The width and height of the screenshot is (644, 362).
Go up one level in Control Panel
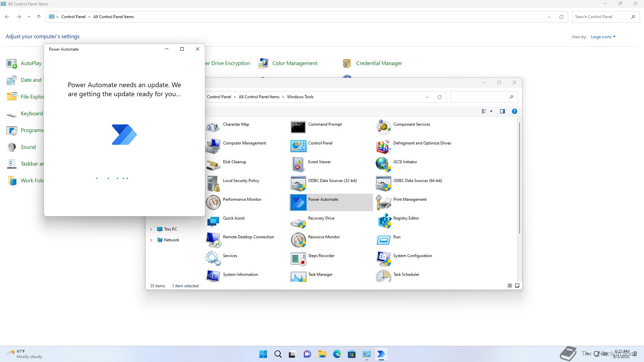point(39,17)
